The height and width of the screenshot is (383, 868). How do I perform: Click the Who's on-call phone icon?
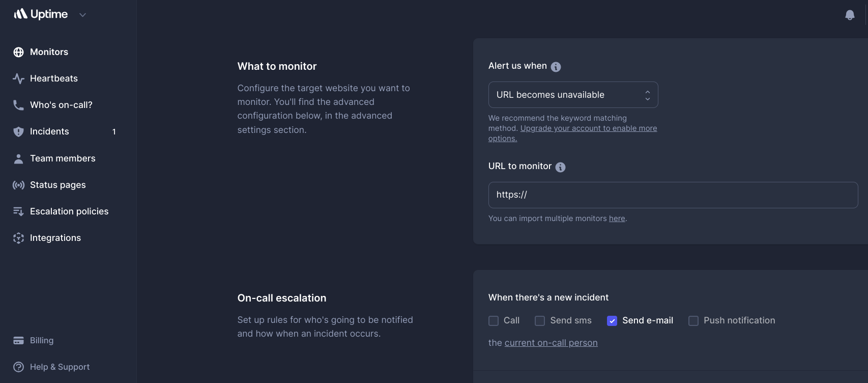18,105
